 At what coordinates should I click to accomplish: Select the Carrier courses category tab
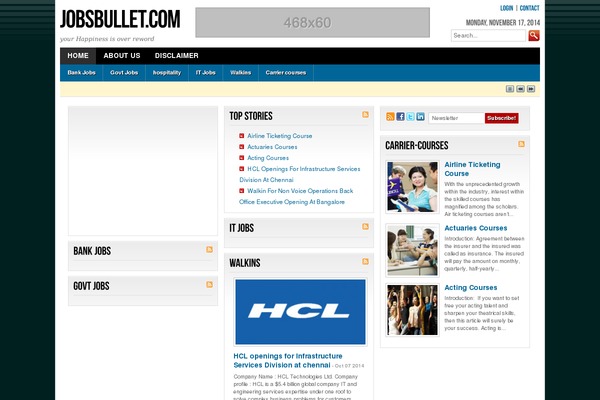click(286, 73)
